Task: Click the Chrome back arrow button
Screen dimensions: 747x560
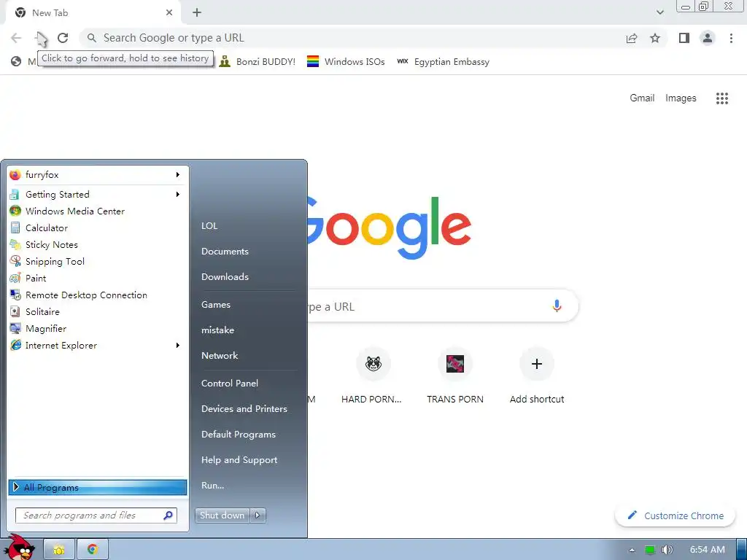Action: tap(16, 38)
